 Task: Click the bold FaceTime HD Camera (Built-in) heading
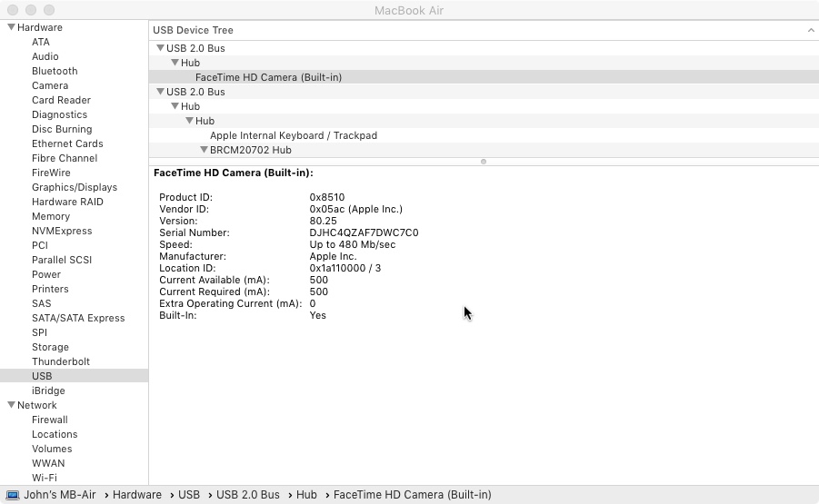(x=233, y=173)
